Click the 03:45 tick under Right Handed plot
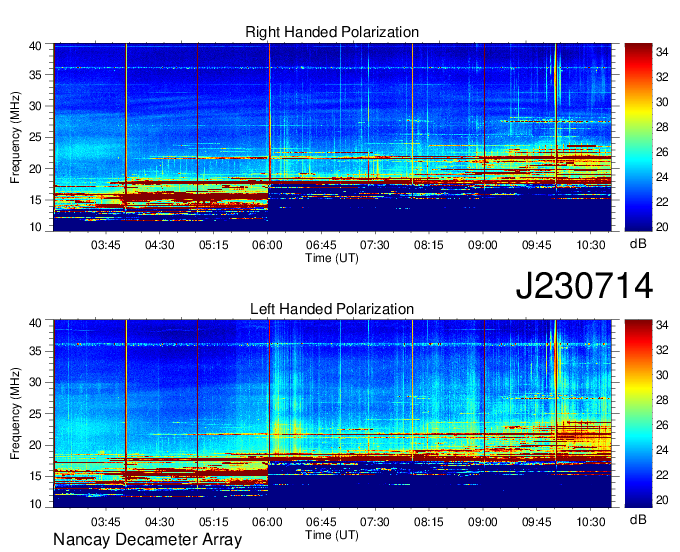 (105, 245)
